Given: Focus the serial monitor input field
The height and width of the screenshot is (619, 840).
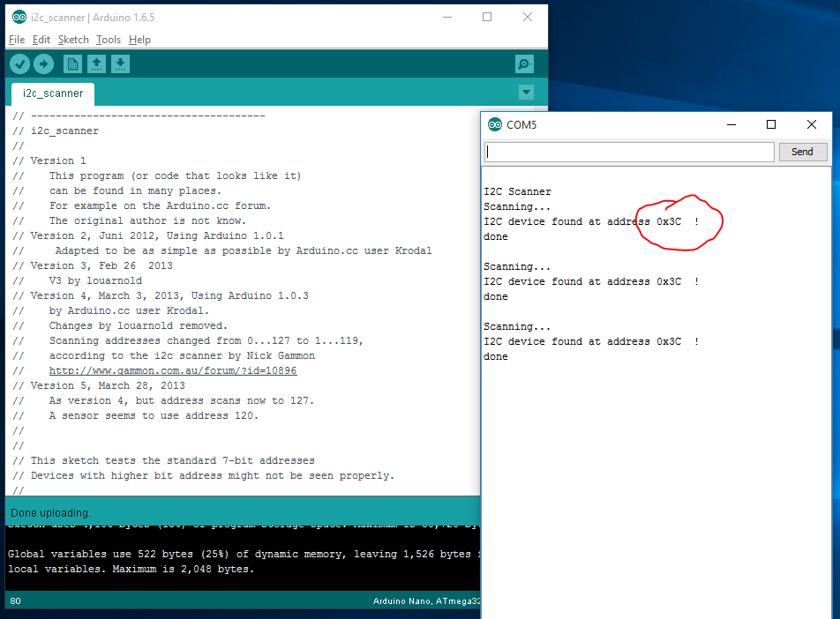Looking at the screenshot, I should click(629, 152).
